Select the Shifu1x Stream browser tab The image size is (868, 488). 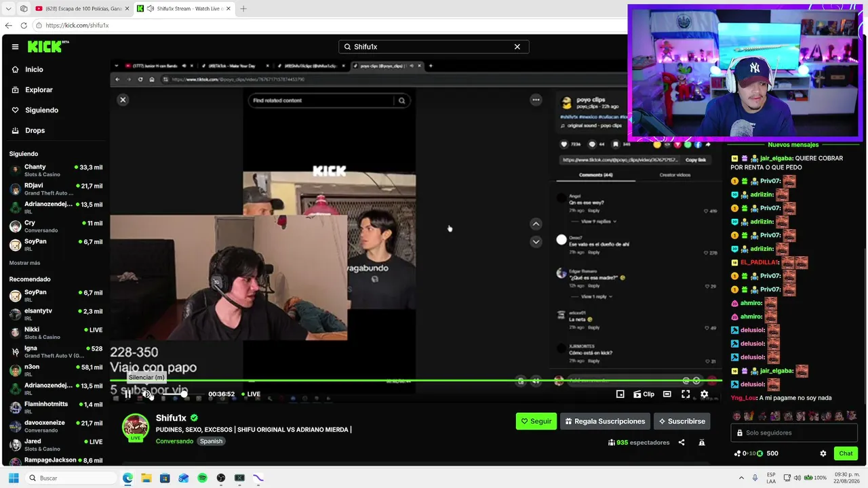click(183, 9)
